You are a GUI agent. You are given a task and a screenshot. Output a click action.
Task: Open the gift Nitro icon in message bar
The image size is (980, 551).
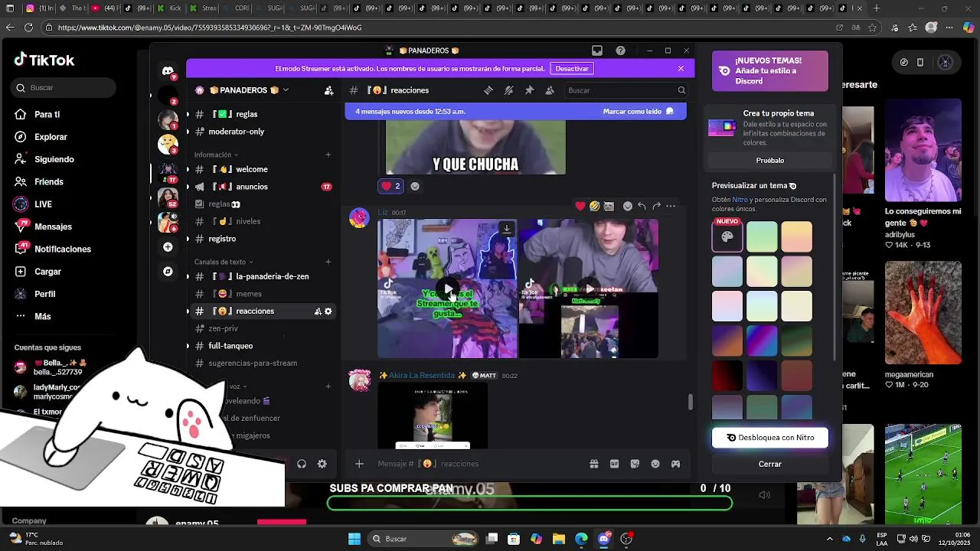[x=593, y=464]
